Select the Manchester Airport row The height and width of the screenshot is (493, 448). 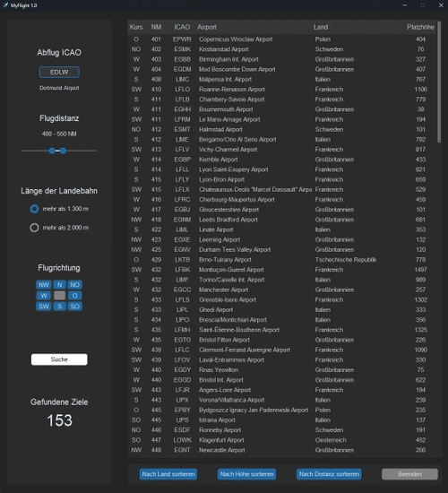[x=281, y=290]
